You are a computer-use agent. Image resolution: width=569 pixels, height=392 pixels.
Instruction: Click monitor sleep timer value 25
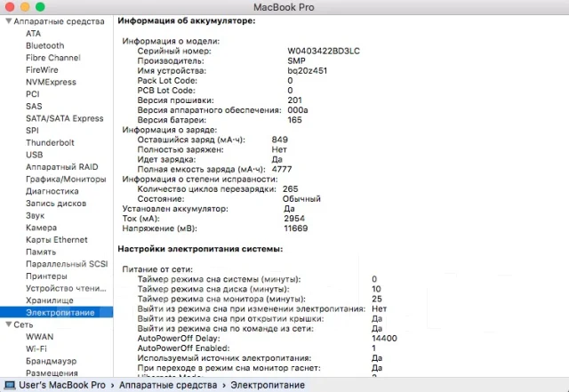377,299
